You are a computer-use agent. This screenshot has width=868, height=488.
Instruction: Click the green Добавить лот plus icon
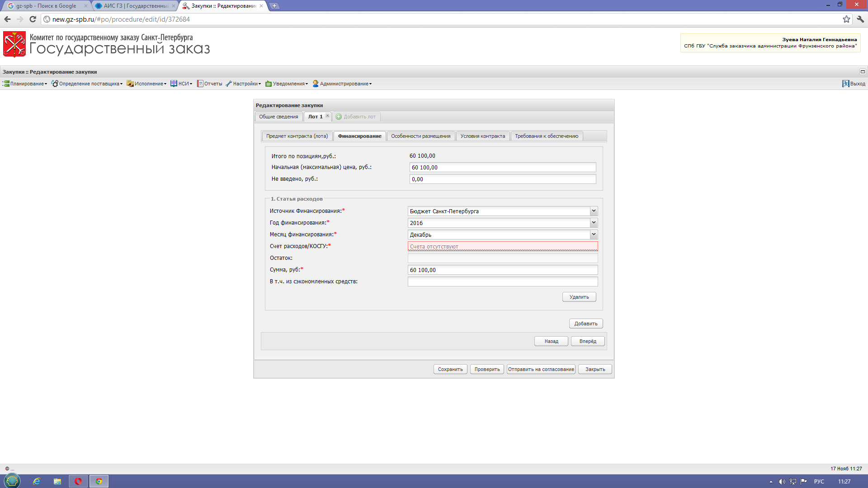[x=339, y=117]
